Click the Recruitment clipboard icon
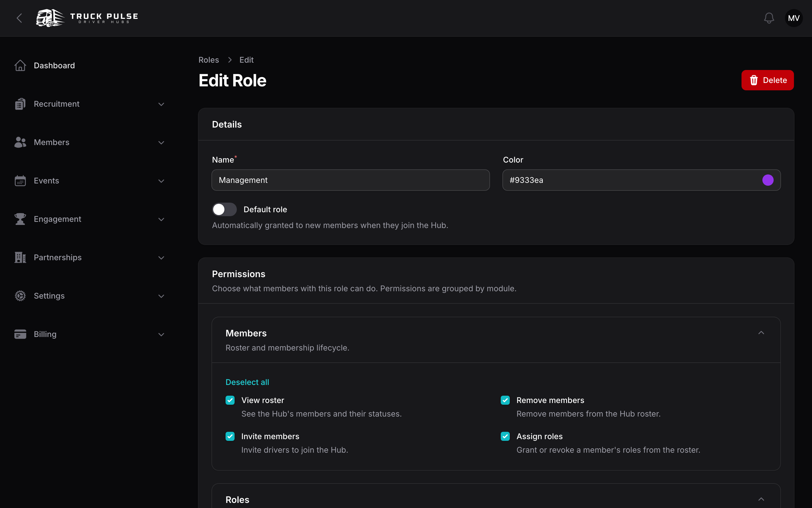The width and height of the screenshot is (812, 508). pos(20,104)
